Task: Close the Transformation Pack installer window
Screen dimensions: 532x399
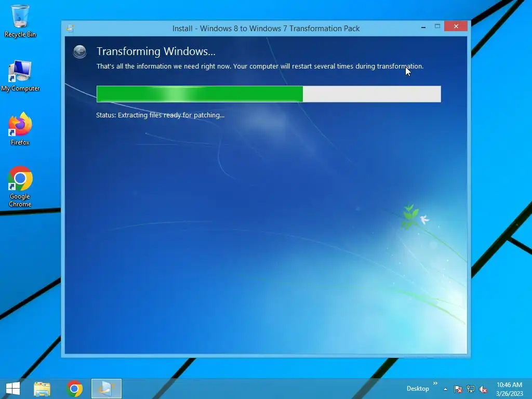Action: [456, 26]
